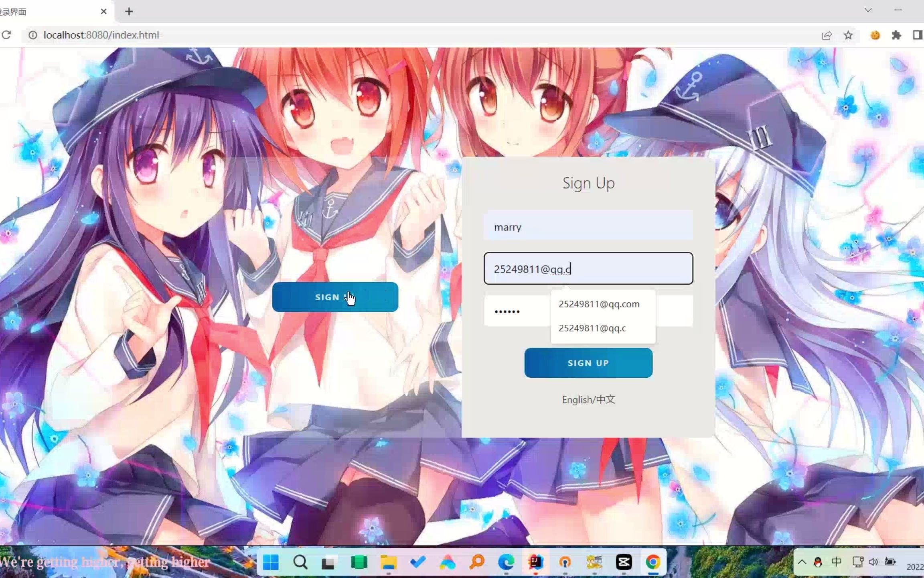This screenshot has height=578, width=924.
Task: Open the Extensions puzzle icon
Action: pyautogui.click(x=896, y=35)
